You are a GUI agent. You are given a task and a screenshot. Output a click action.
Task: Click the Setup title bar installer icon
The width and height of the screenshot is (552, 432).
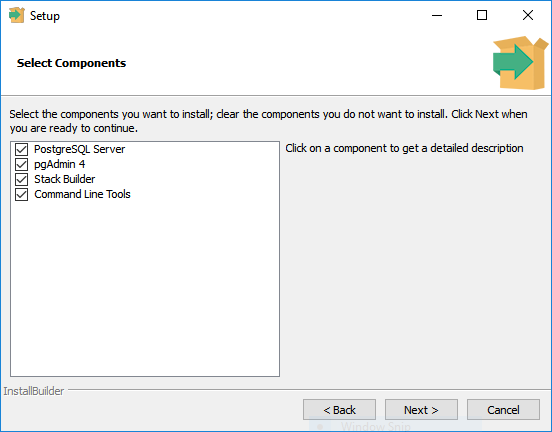coord(17,15)
